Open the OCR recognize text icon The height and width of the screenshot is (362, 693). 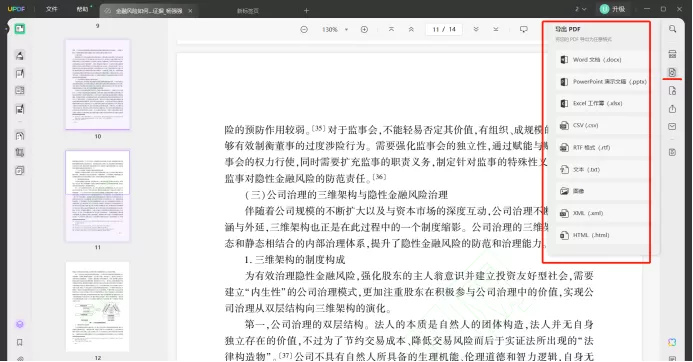(672, 54)
